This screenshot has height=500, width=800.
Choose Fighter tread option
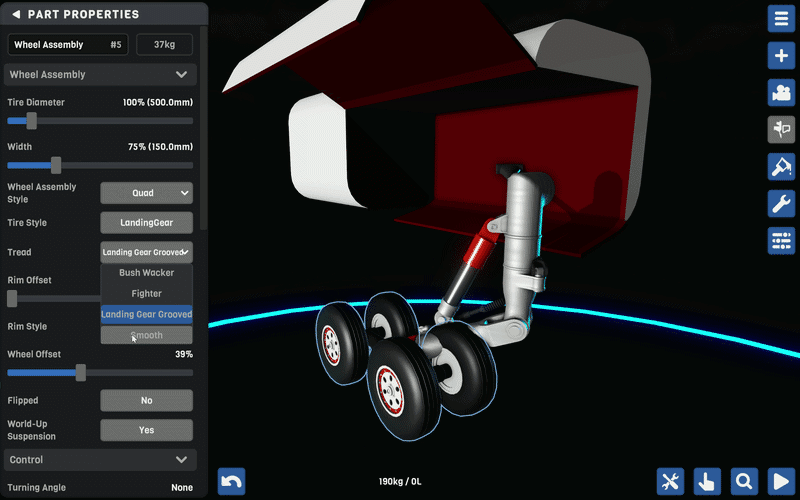[146, 293]
